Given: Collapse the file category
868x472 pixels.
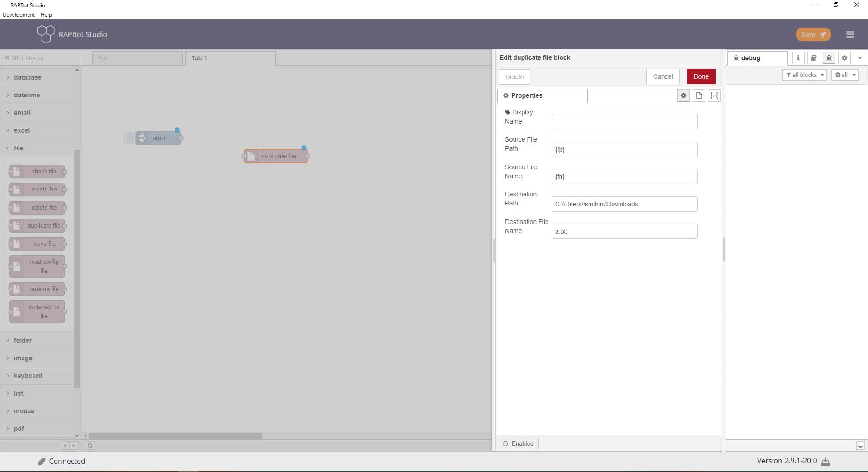Looking at the screenshot, I should click(x=37, y=148).
